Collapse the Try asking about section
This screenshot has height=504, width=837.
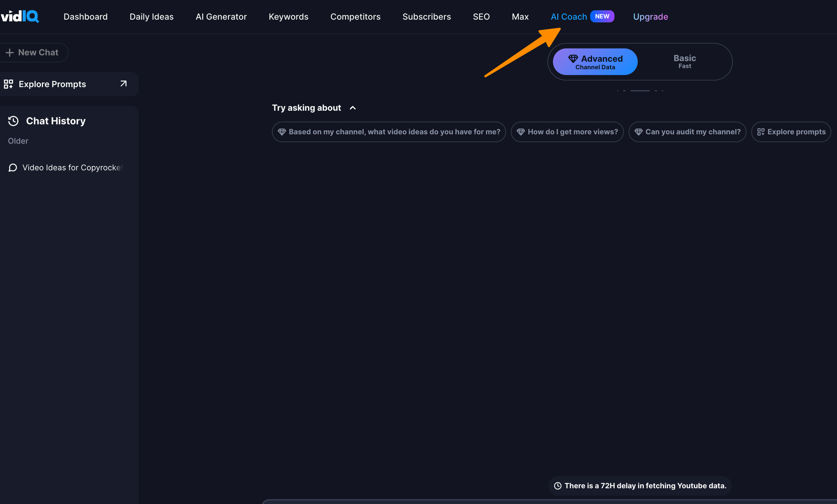(353, 107)
